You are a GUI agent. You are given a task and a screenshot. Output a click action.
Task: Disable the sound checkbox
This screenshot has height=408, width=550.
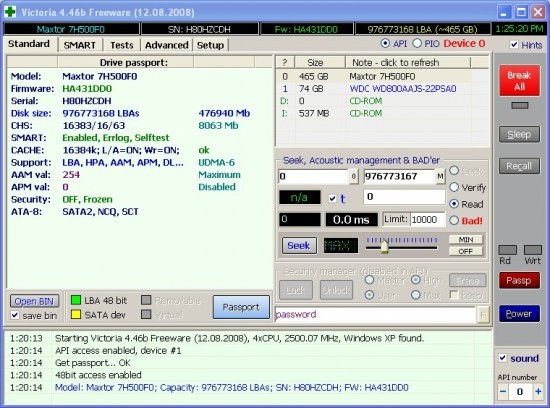pos(503,358)
